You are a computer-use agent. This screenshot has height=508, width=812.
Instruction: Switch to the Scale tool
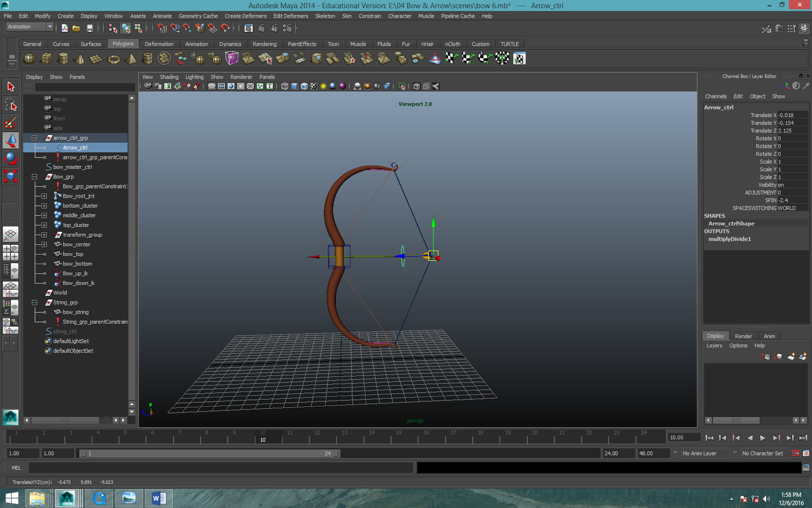point(11,176)
